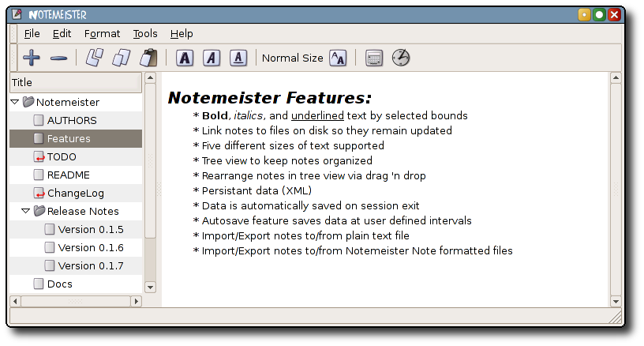Click the word underlined in the note
This screenshot has width=644, height=346.
point(317,115)
